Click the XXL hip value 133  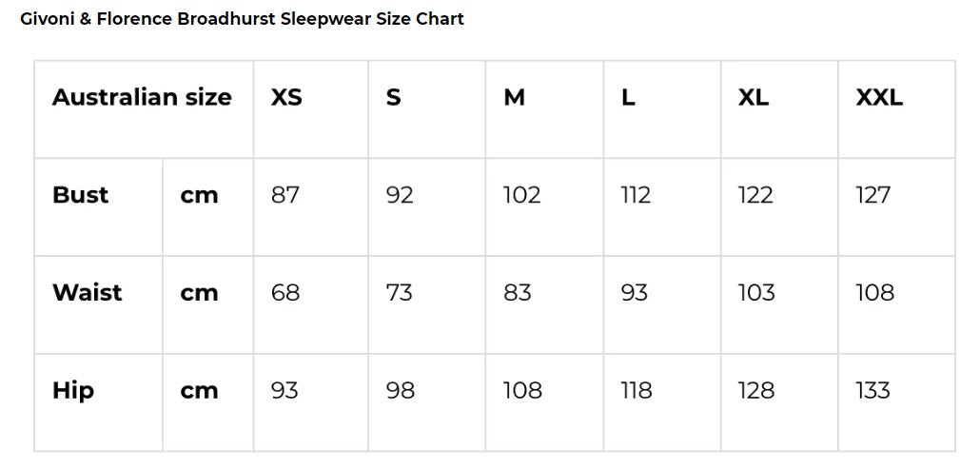pos(872,390)
